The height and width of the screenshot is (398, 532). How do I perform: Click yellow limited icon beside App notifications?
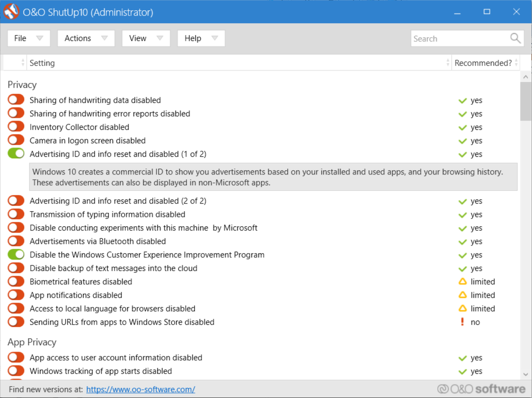[x=462, y=295]
